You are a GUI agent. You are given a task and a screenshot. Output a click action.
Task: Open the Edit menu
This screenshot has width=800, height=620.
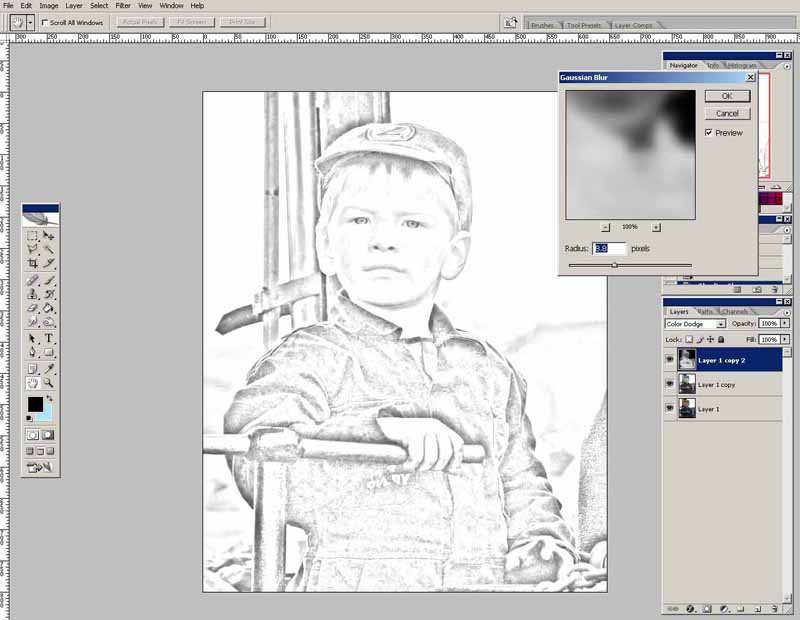26,6
